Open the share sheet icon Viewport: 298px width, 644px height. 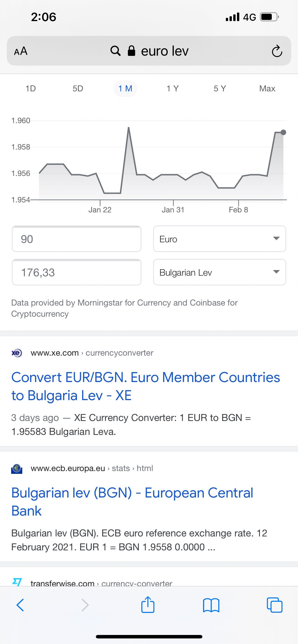148,605
